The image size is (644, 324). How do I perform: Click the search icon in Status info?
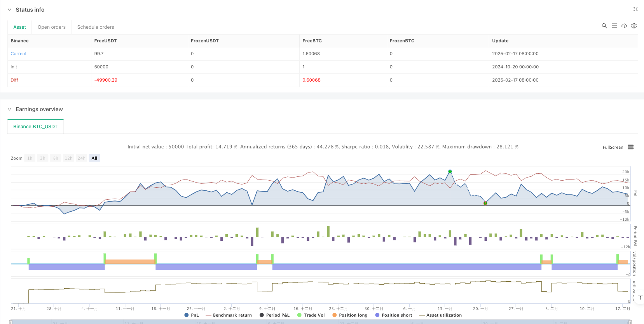coord(604,26)
